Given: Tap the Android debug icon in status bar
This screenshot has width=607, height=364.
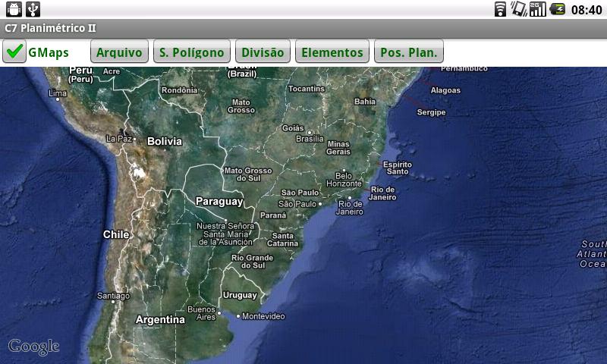Looking at the screenshot, I should click(x=14, y=9).
